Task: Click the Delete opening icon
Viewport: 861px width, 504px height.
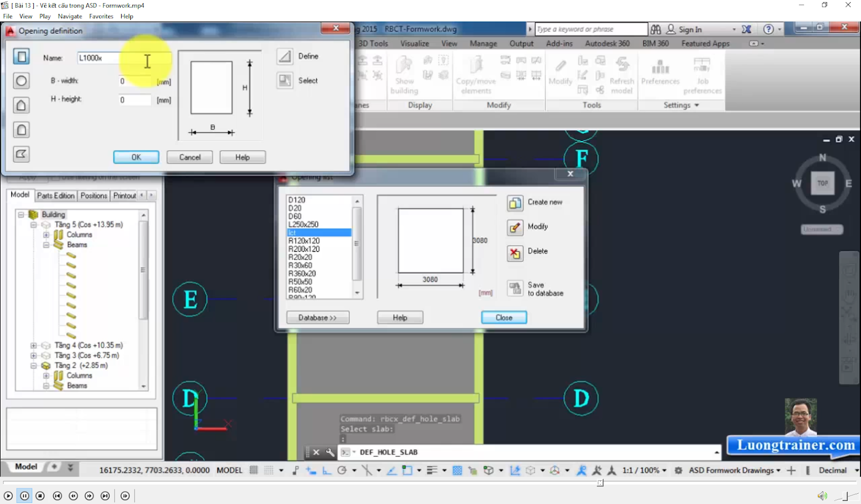Action: pos(515,253)
